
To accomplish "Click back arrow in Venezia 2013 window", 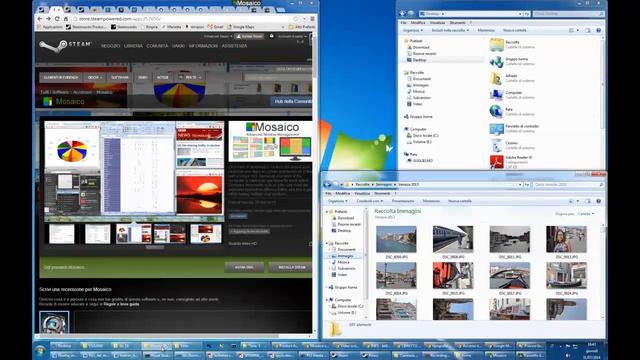I will 327,184.
